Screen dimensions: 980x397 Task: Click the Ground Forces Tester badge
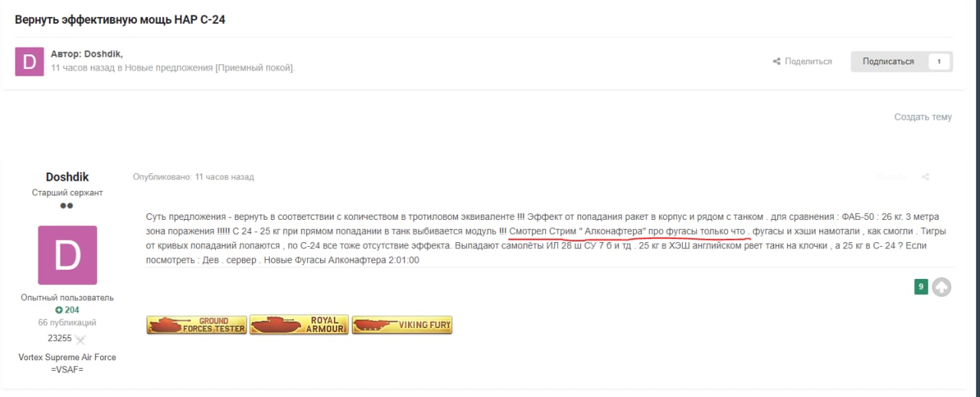197,325
